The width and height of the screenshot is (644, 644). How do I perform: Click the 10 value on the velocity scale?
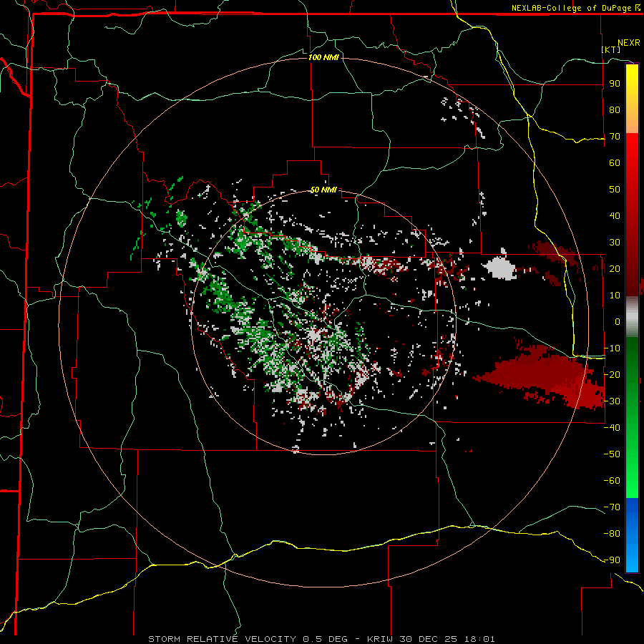(x=615, y=296)
